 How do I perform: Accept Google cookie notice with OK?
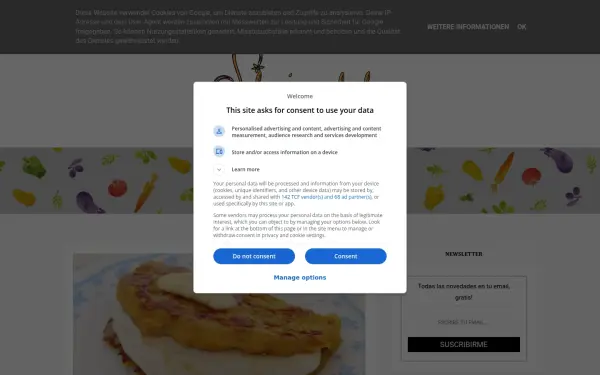[522, 27]
